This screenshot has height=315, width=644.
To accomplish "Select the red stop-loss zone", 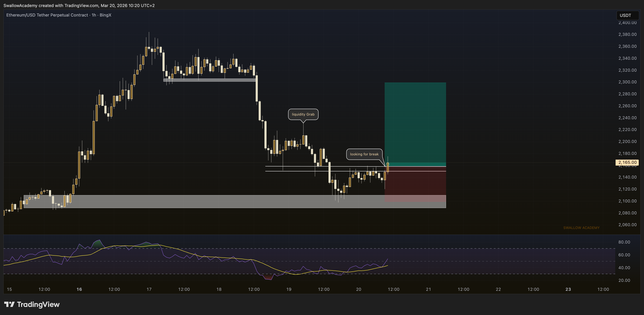I will (415, 184).
